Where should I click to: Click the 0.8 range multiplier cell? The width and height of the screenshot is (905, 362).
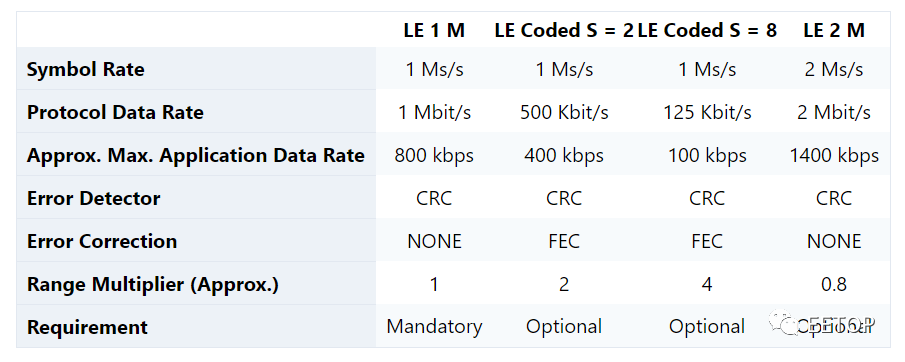[834, 284]
